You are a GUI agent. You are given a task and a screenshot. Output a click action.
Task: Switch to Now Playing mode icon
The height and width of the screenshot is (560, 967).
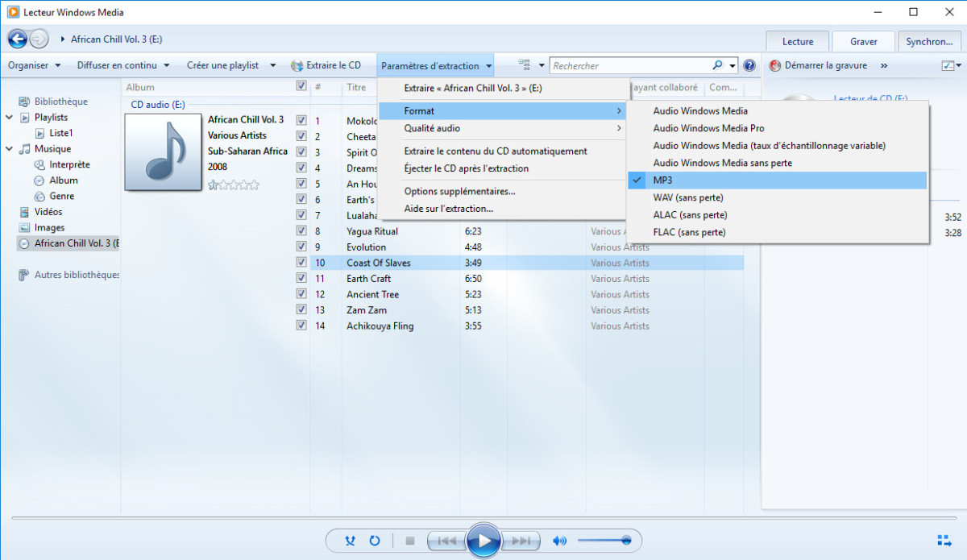944,540
